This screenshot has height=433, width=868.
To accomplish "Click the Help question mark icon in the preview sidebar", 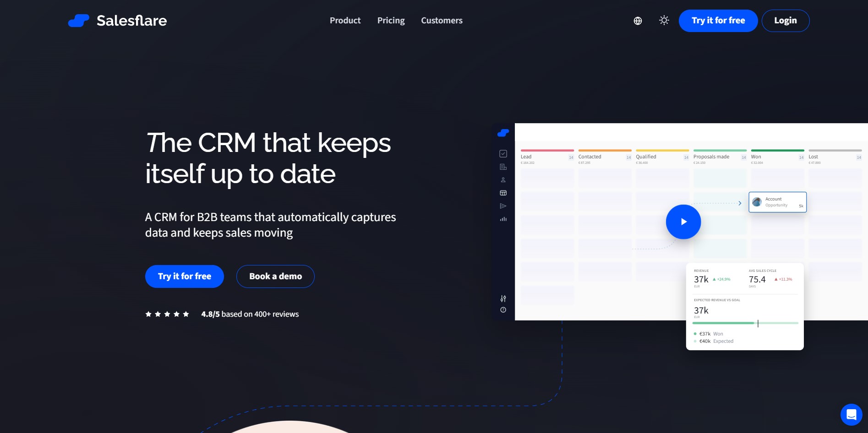I will (x=503, y=310).
